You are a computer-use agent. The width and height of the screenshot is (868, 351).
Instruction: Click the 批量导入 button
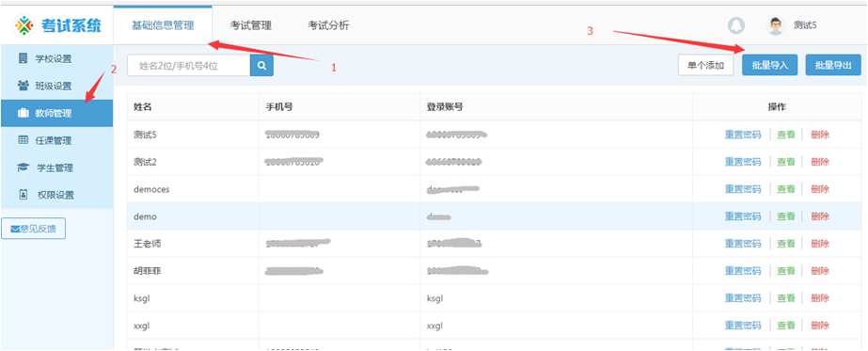point(769,65)
